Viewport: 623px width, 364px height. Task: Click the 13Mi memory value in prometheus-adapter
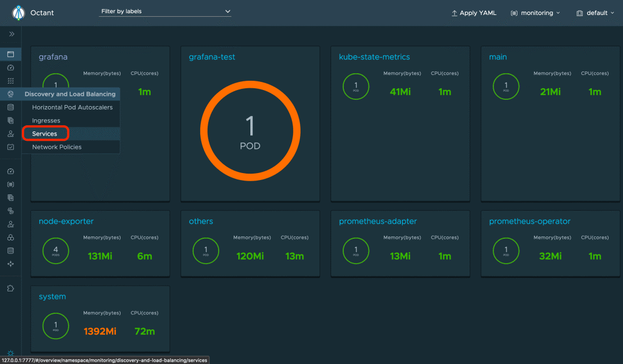[x=400, y=256]
